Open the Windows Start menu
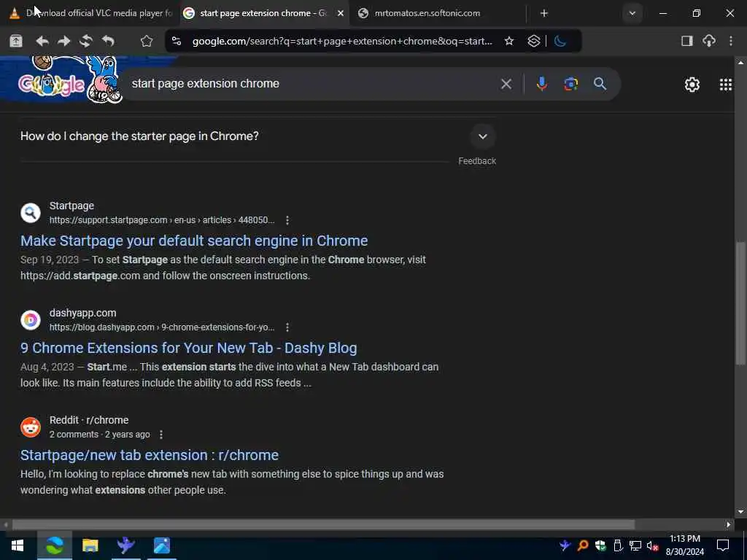The height and width of the screenshot is (560, 747). 18,545
